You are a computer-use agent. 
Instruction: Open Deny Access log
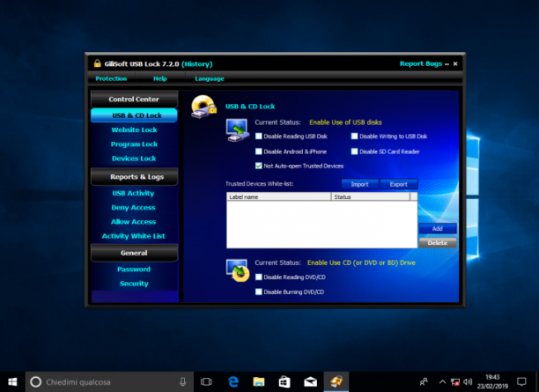pos(133,207)
